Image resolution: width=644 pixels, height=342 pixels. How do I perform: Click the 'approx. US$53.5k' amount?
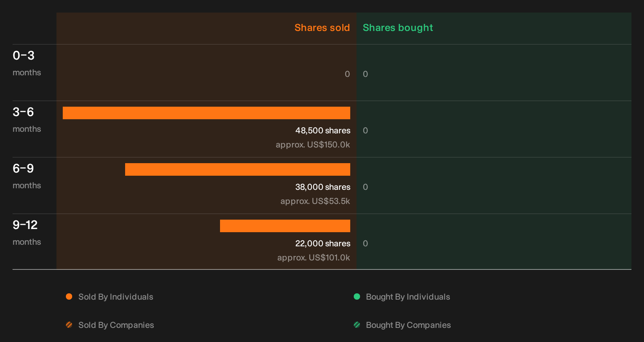(315, 201)
